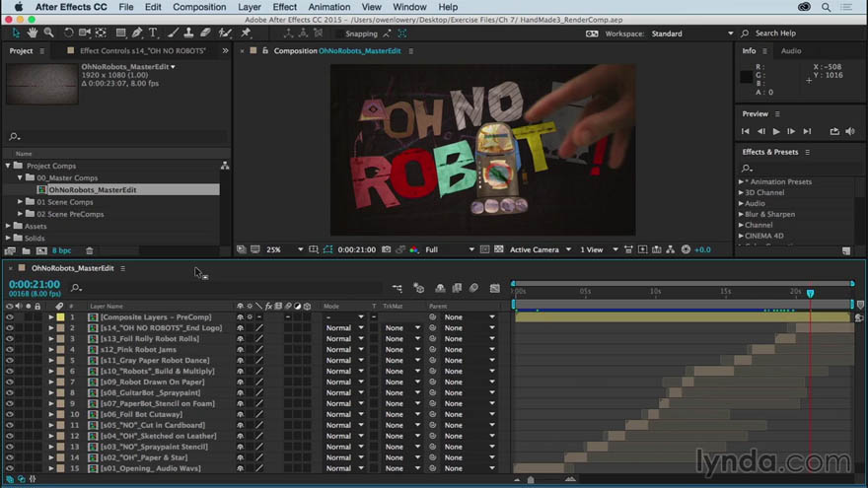
Task: Select the Roto Brush tool
Action: point(225,34)
